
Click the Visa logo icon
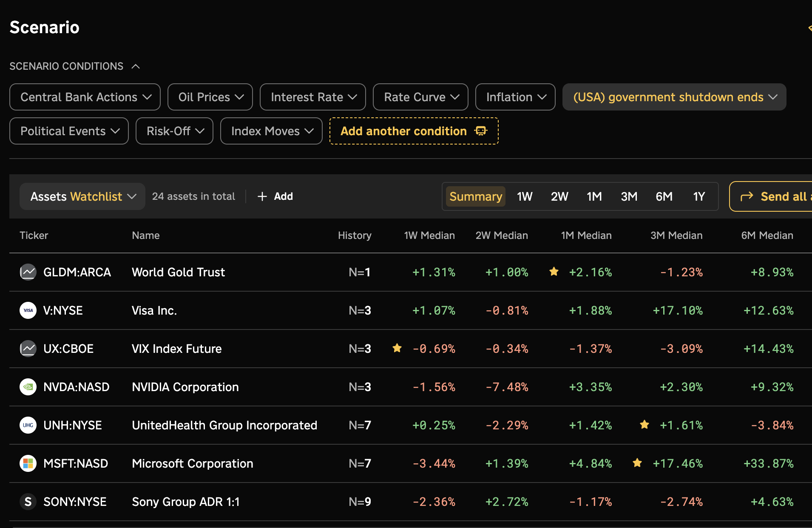tap(28, 310)
